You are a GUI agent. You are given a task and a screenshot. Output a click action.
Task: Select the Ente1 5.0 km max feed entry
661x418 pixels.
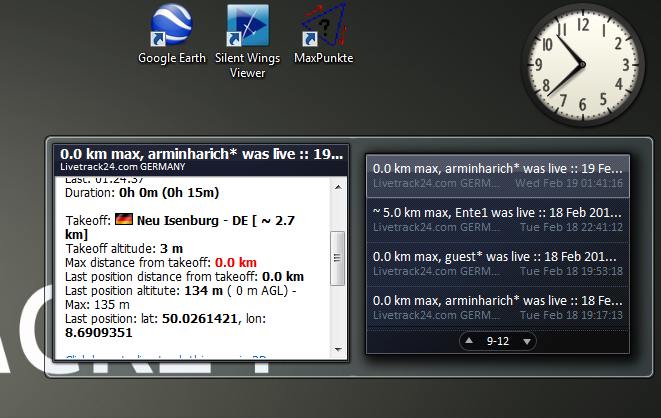click(497, 218)
